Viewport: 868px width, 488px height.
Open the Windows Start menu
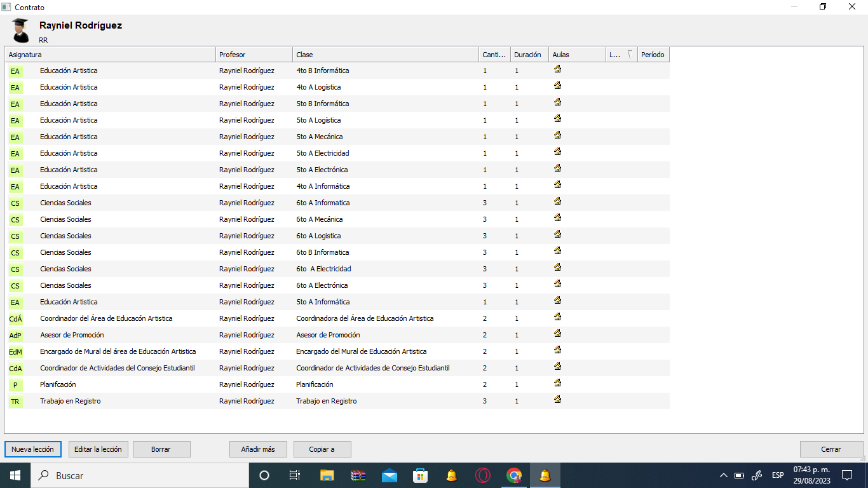(15, 475)
